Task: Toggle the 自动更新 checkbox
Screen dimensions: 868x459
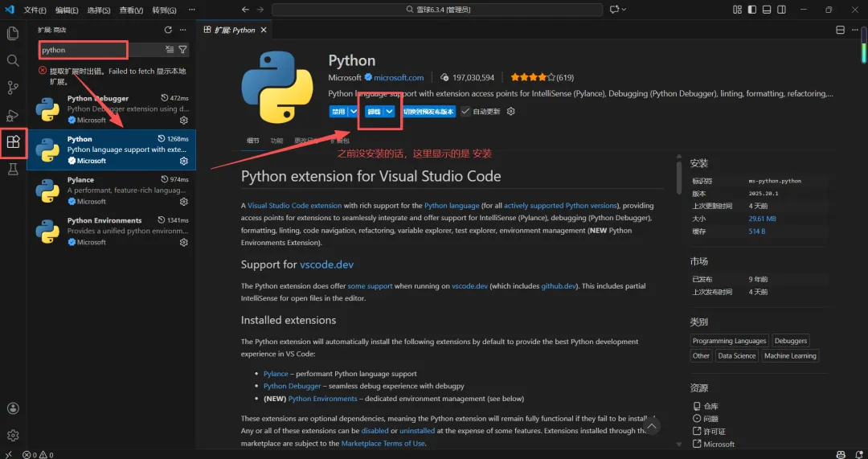Action: pyautogui.click(x=465, y=111)
